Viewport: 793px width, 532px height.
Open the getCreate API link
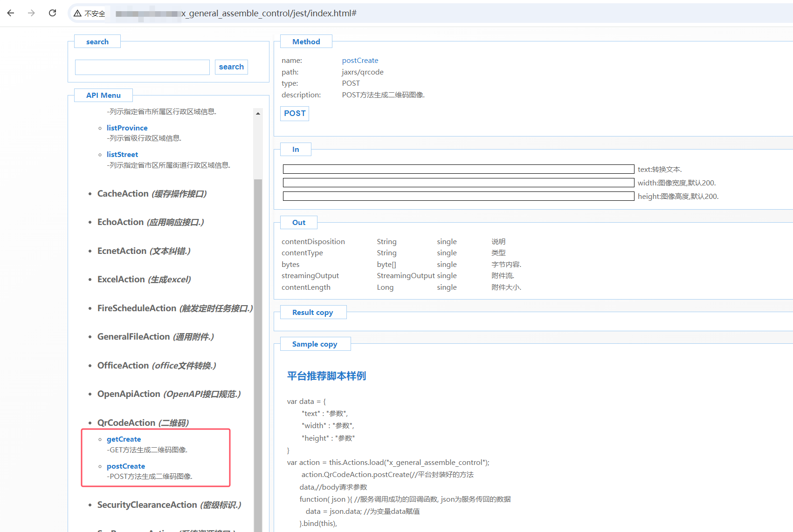click(124, 439)
